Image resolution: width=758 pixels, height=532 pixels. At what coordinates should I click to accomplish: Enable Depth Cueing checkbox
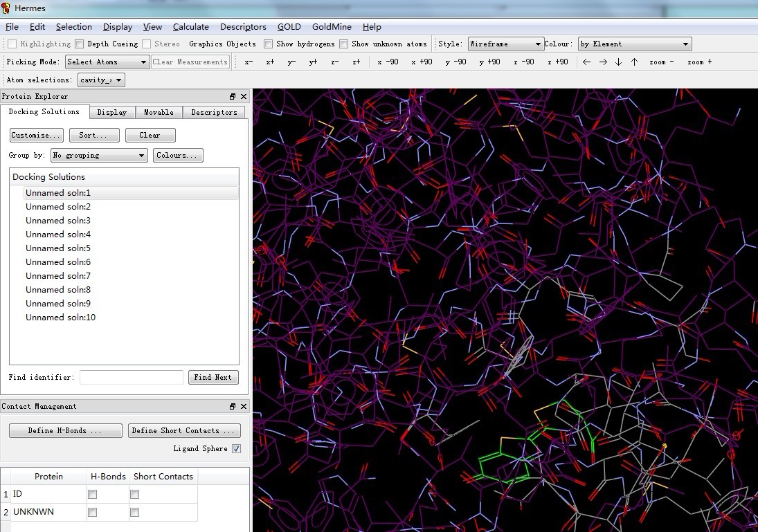(x=80, y=44)
